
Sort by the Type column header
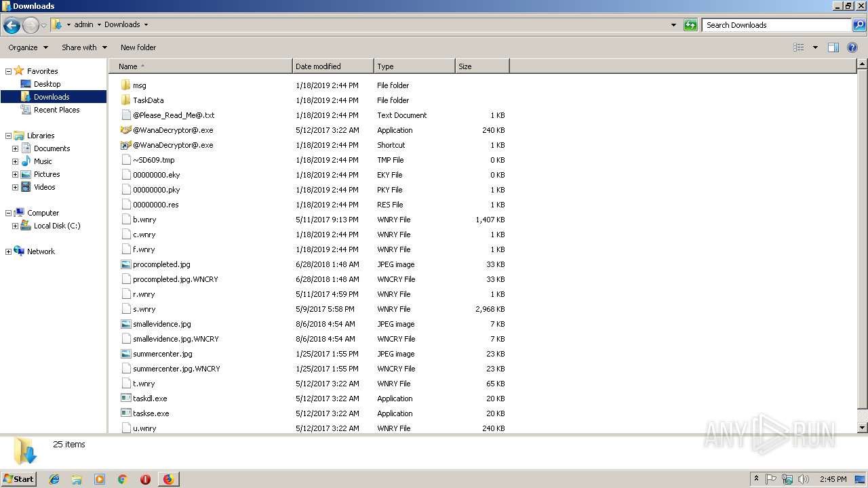414,66
